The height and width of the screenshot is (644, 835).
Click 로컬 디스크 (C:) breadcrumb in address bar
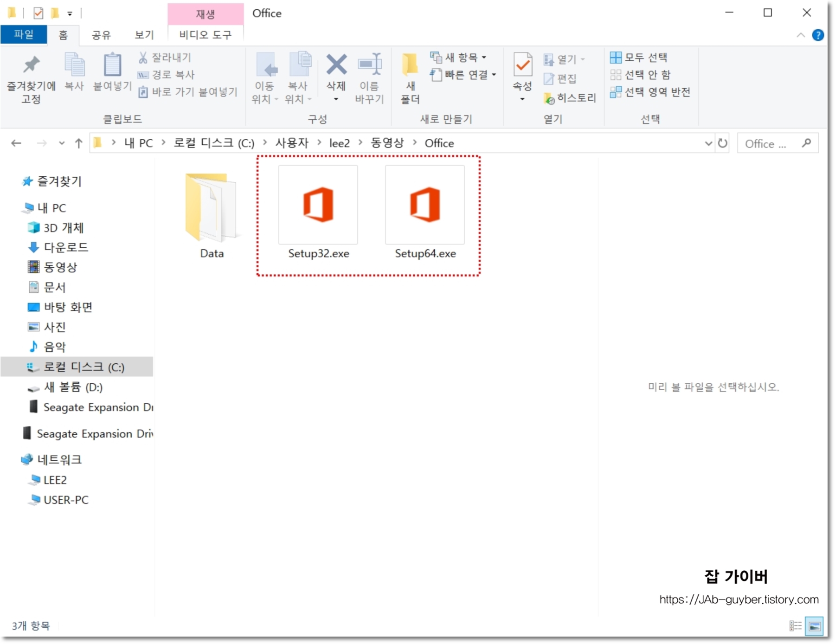pyautogui.click(x=214, y=143)
